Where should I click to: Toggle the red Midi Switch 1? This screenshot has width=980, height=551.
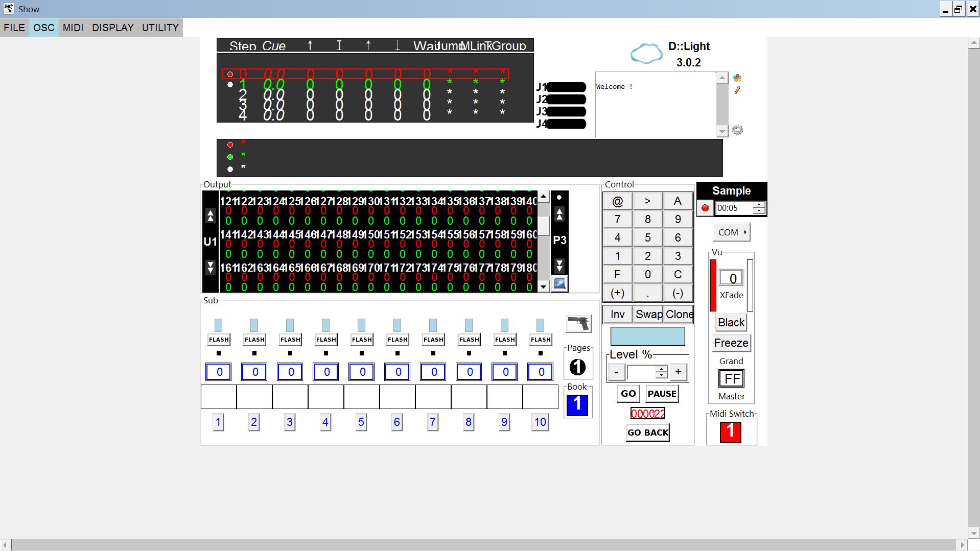[x=730, y=432]
